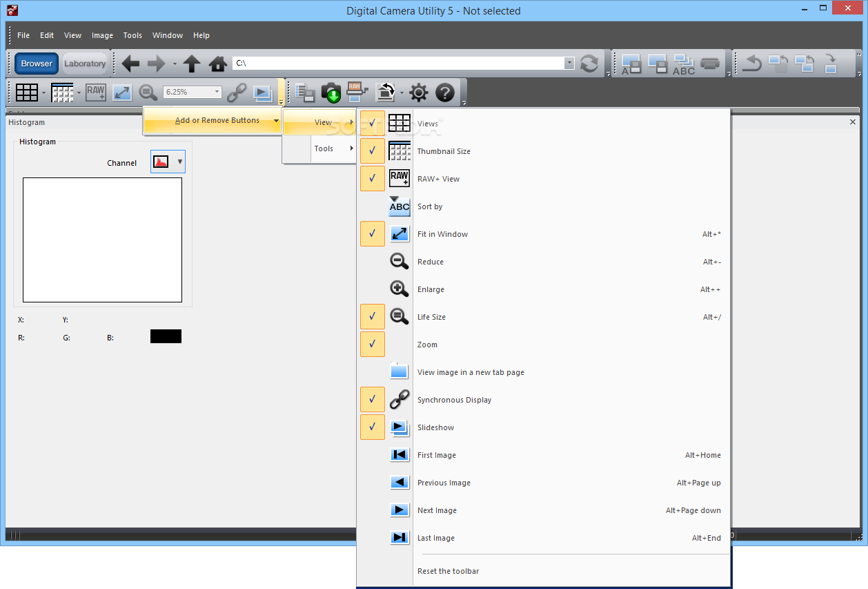Start Slideshow from the toolbar
Image resolution: width=868 pixels, height=589 pixels.
(x=263, y=92)
